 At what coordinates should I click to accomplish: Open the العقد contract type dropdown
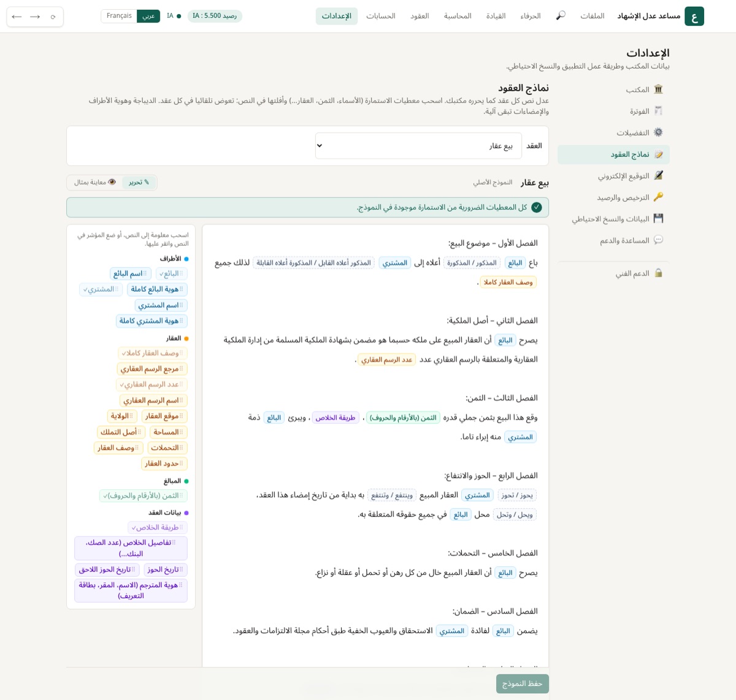click(x=418, y=146)
